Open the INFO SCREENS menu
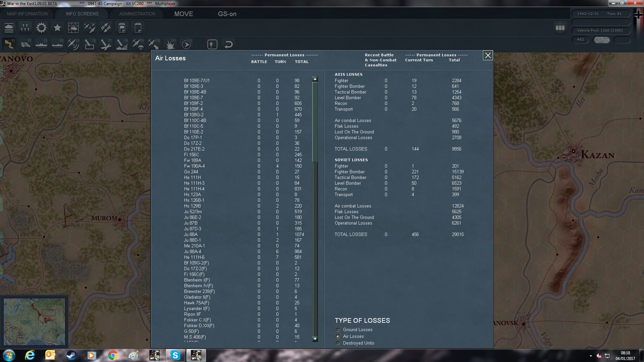Screen dimensions: 644x362 pos(82,14)
